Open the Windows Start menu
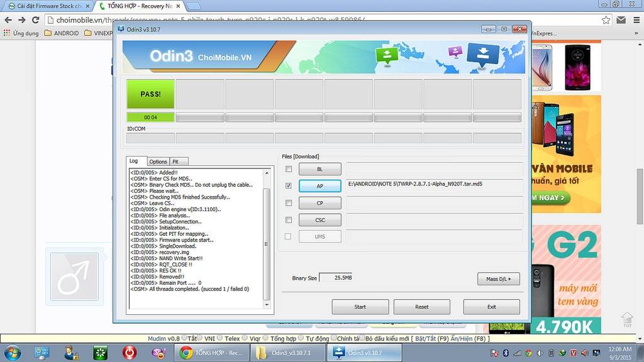644x362 pixels. (12, 353)
